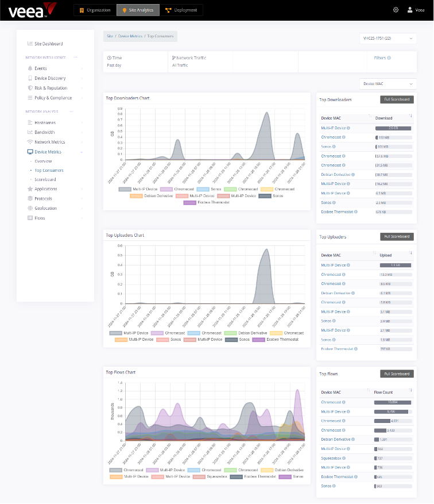The image size is (434, 504).
Task: Click the Site breadcrumb link
Action: coord(110,36)
